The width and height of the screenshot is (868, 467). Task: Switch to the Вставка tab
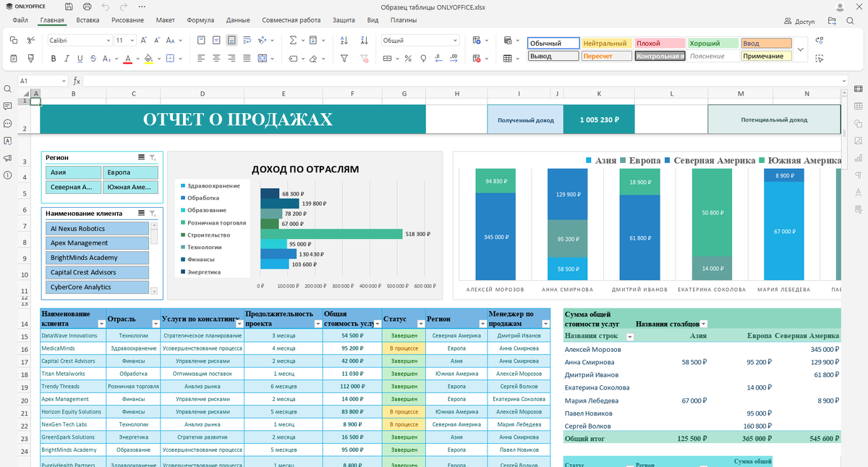88,20
